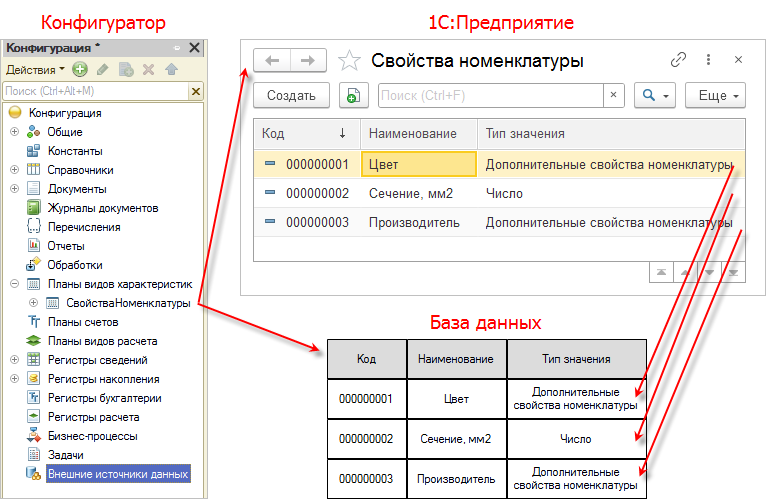Expand the Регистры сведений node
The image size is (766, 499).
click(15, 360)
